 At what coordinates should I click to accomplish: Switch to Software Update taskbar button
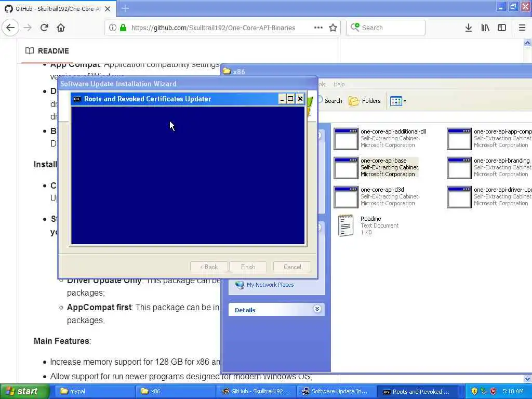[336, 392]
